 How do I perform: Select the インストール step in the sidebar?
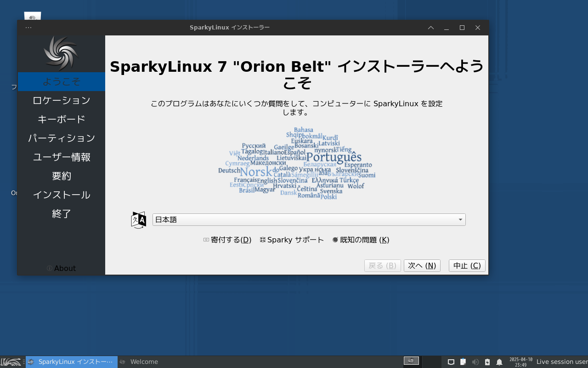click(62, 195)
